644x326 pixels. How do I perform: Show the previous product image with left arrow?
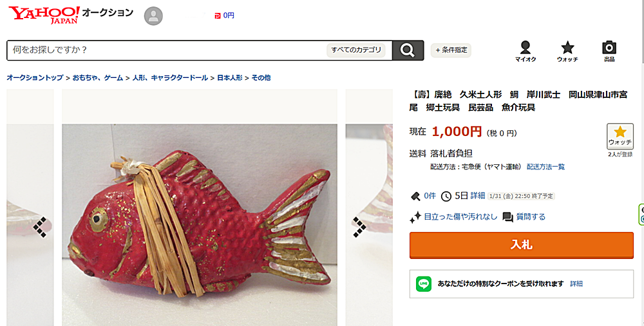(40, 227)
